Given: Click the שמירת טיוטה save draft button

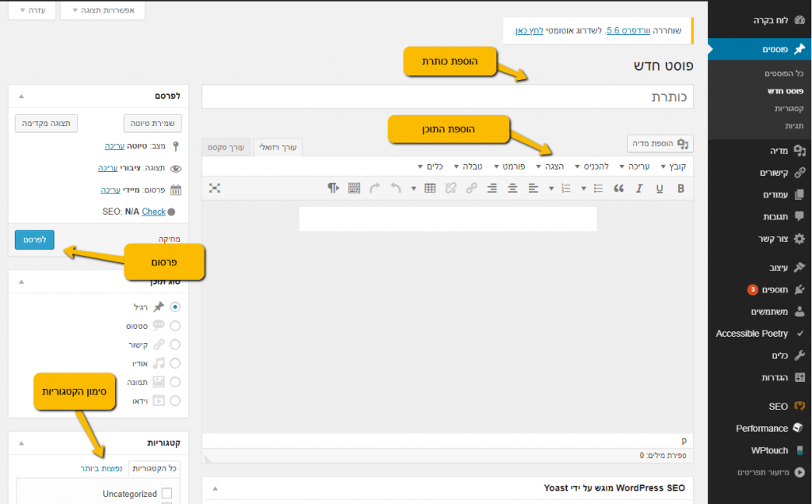Looking at the screenshot, I should (x=153, y=123).
